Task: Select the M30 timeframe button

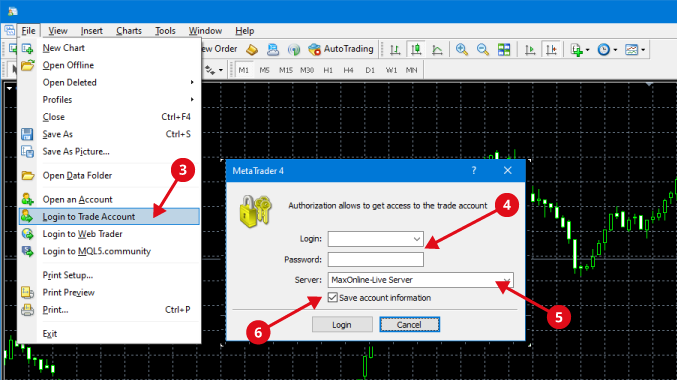Action: coord(307,70)
